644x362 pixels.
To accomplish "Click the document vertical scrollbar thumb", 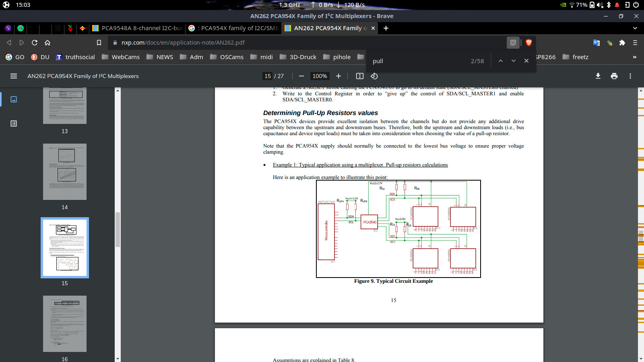I will coord(641,235).
